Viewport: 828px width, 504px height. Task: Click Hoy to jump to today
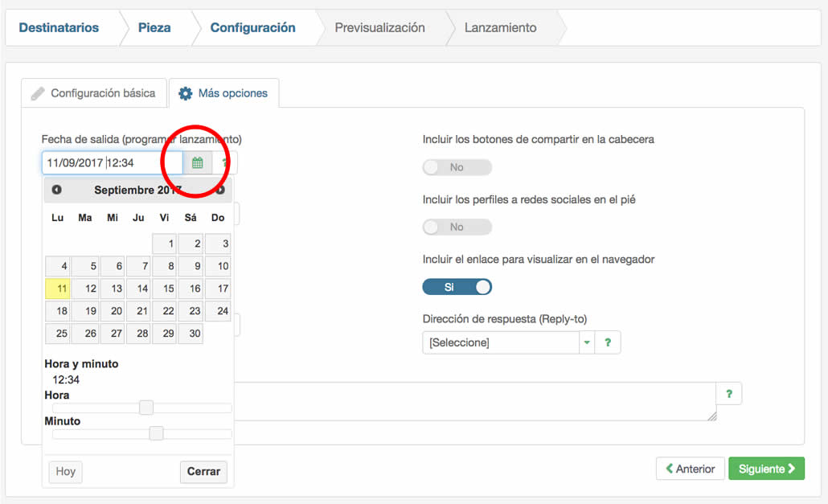pyautogui.click(x=64, y=472)
